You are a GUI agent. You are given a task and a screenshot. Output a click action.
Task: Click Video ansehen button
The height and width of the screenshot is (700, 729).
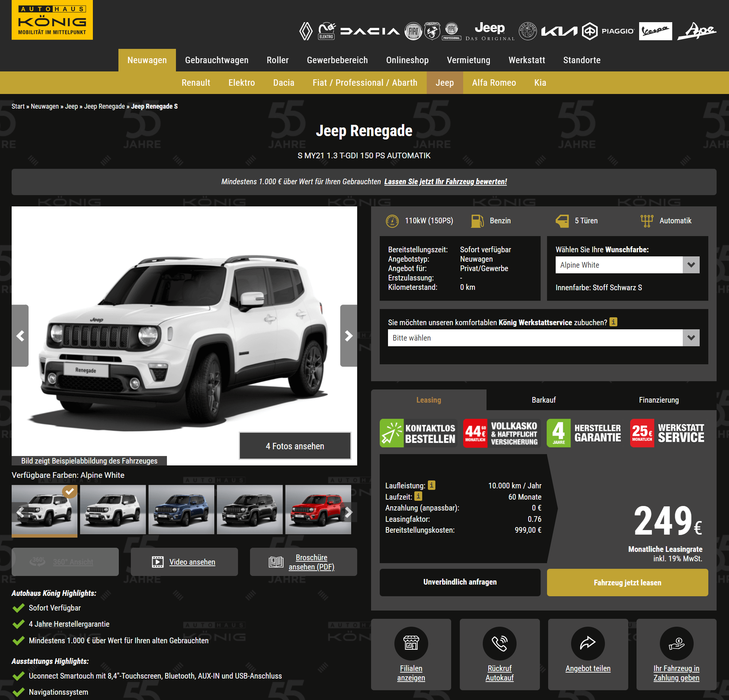click(184, 562)
